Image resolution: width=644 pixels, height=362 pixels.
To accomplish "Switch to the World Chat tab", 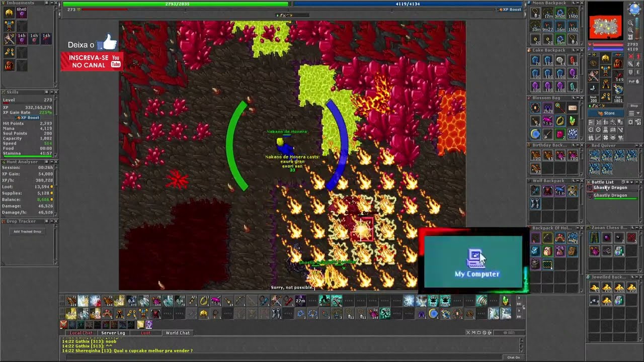I will coord(178,333).
